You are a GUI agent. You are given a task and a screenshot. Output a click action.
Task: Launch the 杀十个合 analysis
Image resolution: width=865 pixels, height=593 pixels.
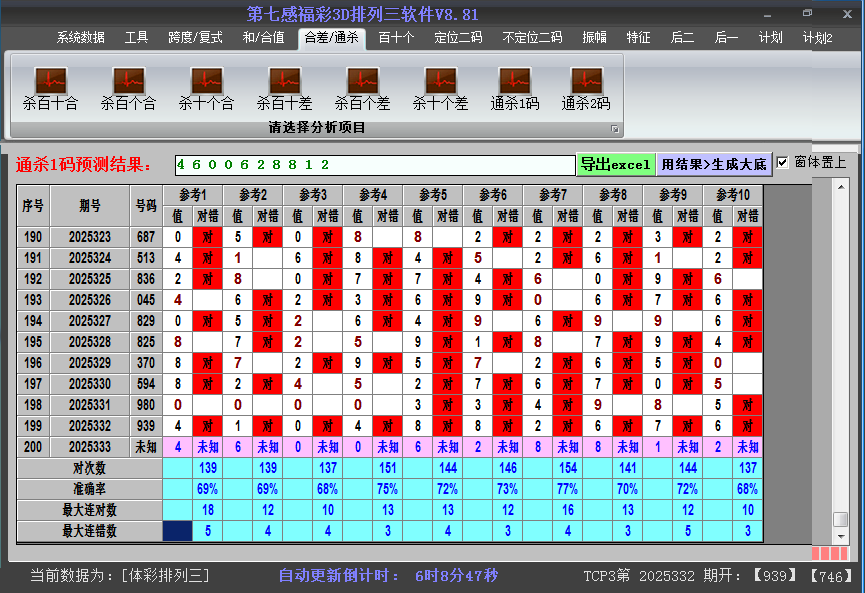(206, 88)
